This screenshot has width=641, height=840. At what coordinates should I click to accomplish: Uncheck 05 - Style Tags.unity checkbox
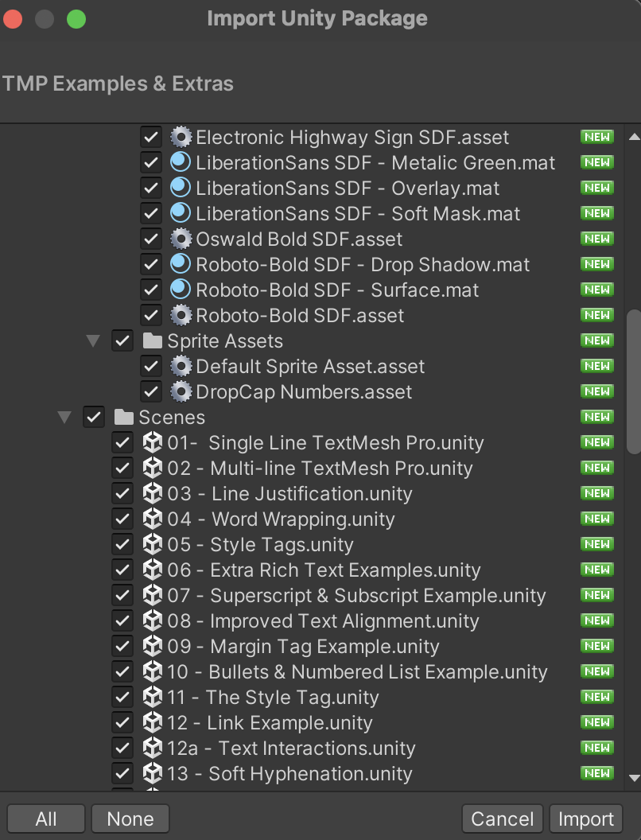pyautogui.click(x=122, y=544)
